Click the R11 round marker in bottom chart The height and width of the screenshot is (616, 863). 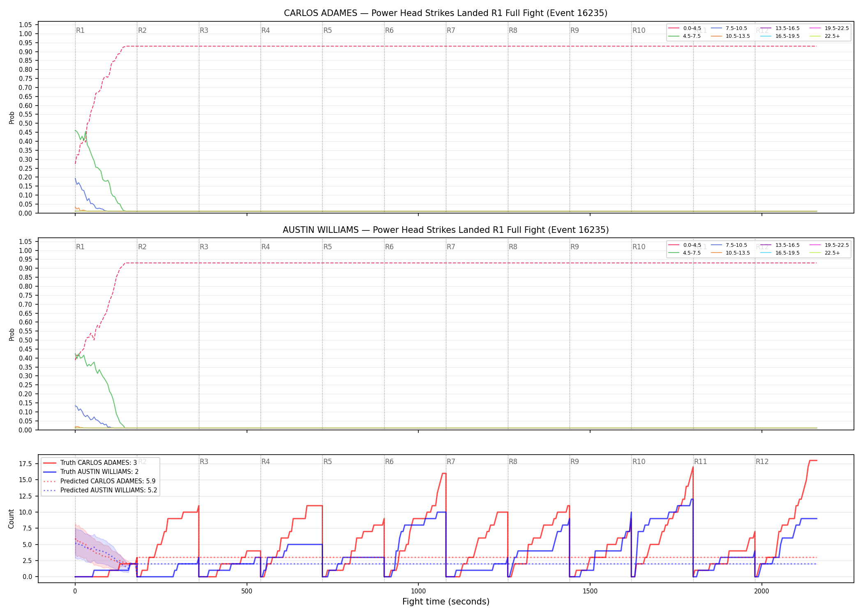[700, 462]
